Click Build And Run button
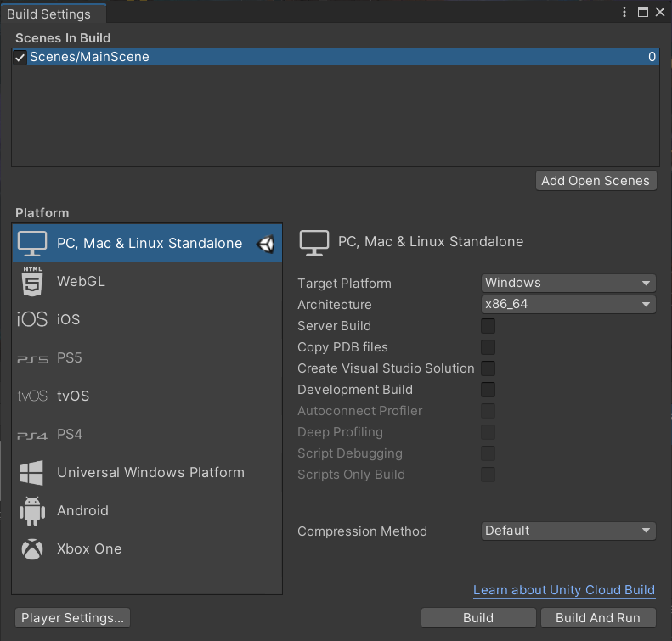The height and width of the screenshot is (641, 672). coord(598,618)
